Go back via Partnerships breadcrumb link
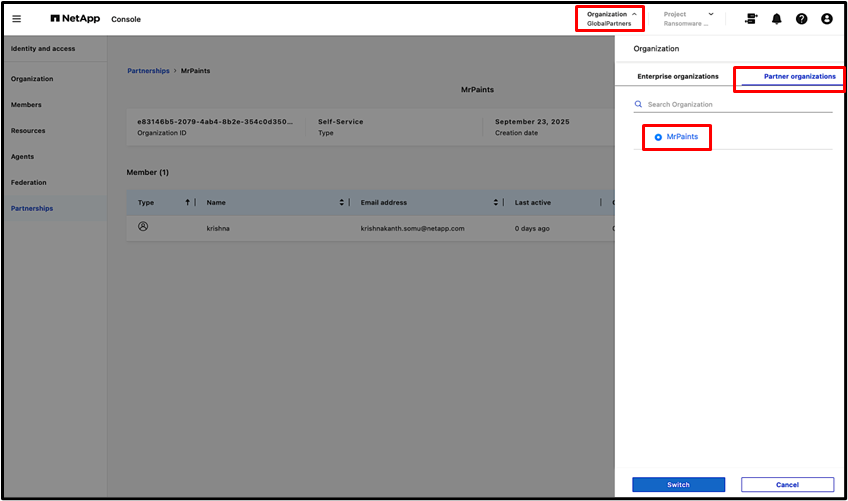 point(148,71)
